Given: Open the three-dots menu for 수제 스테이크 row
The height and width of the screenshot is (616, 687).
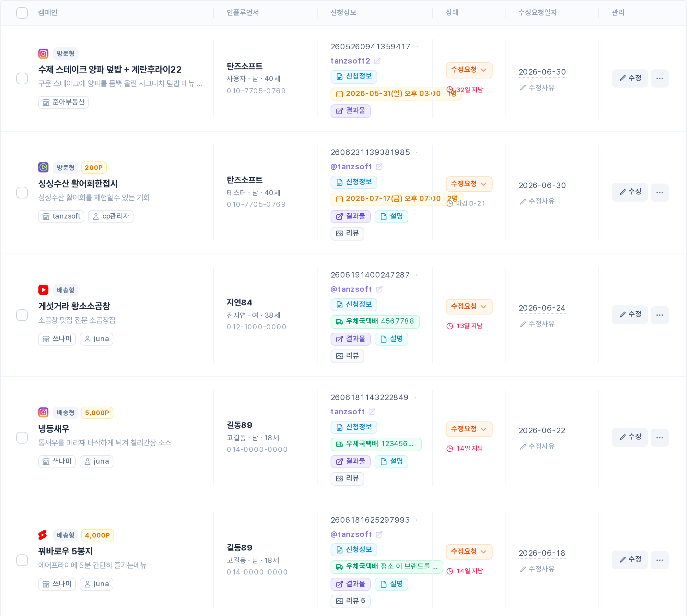Looking at the screenshot, I should click(659, 78).
